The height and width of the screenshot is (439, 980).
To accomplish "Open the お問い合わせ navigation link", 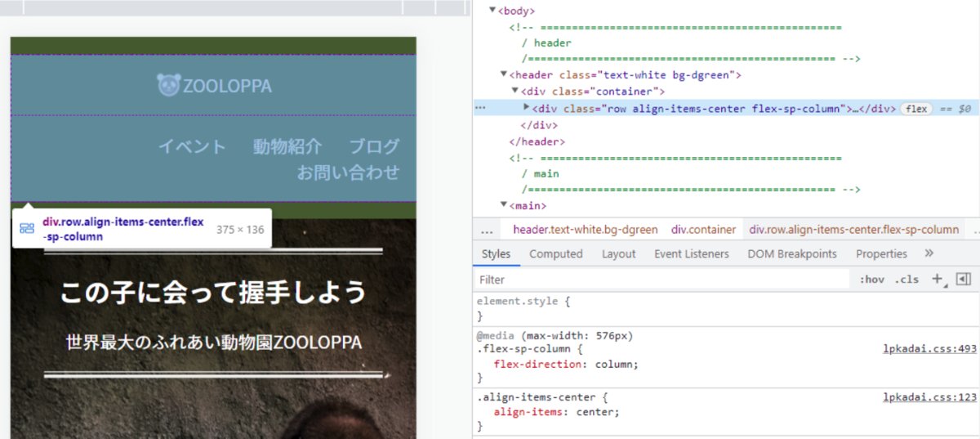I will (349, 172).
